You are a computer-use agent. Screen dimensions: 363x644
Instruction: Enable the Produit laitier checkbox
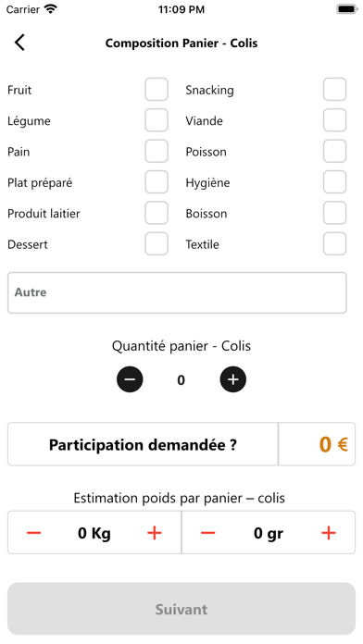point(156,213)
